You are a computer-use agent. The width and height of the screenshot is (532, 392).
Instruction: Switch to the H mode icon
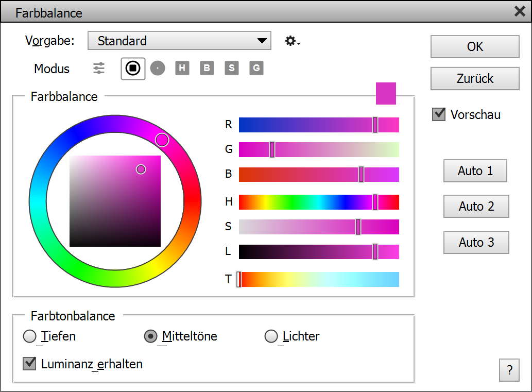pos(182,68)
